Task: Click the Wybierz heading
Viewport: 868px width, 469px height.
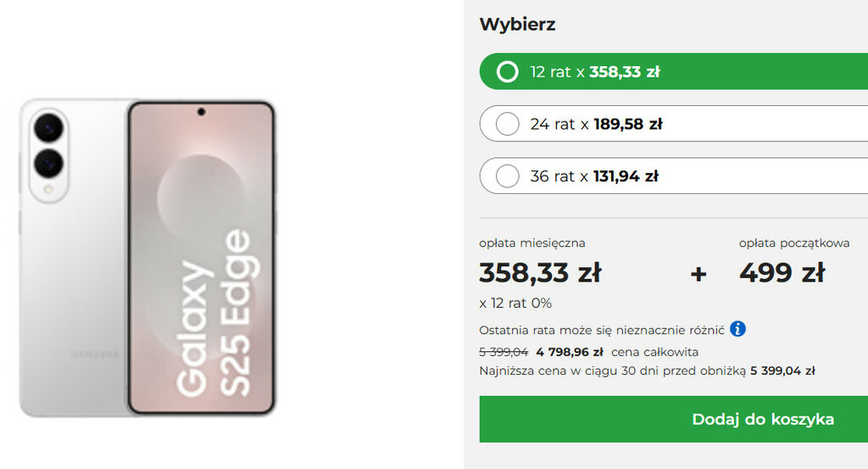Action: coord(517,25)
